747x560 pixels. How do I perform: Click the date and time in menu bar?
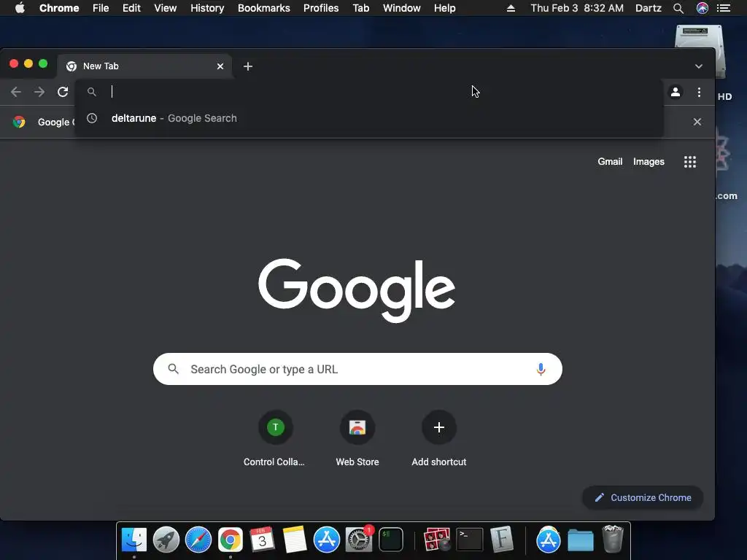pyautogui.click(x=577, y=8)
